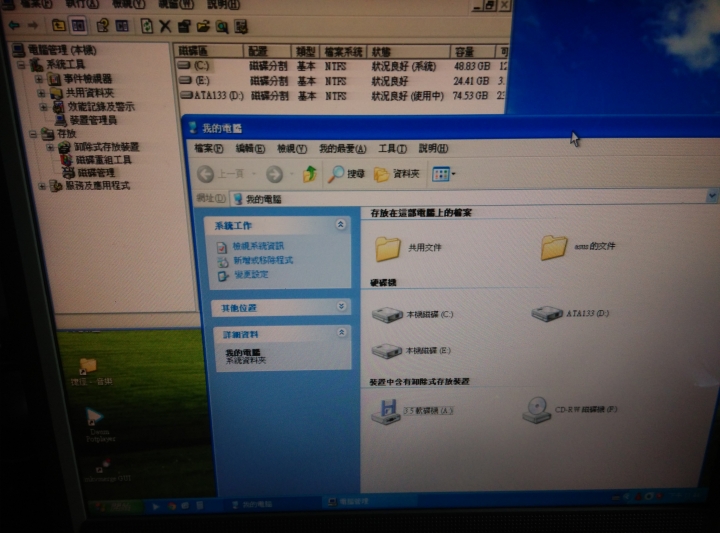720x533 pixels.
Task: Open the address bar dropdown arrow in 我的電腦
Action: (x=712, y=196)
